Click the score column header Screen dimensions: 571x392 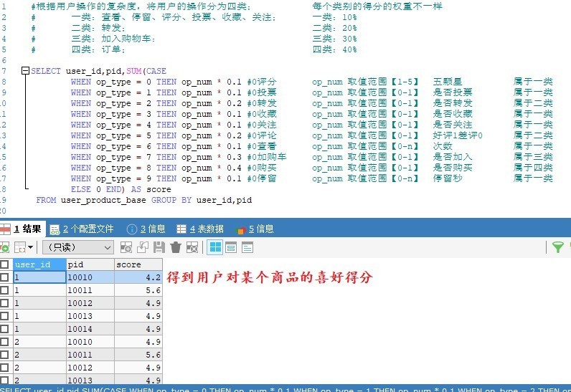click(x=138, y=264)
